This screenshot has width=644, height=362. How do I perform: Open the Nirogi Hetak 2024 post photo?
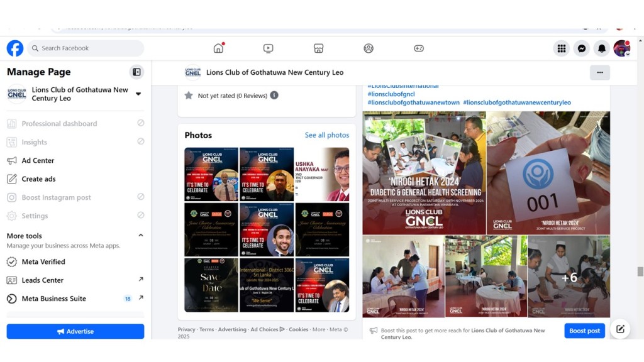(424, 172)
